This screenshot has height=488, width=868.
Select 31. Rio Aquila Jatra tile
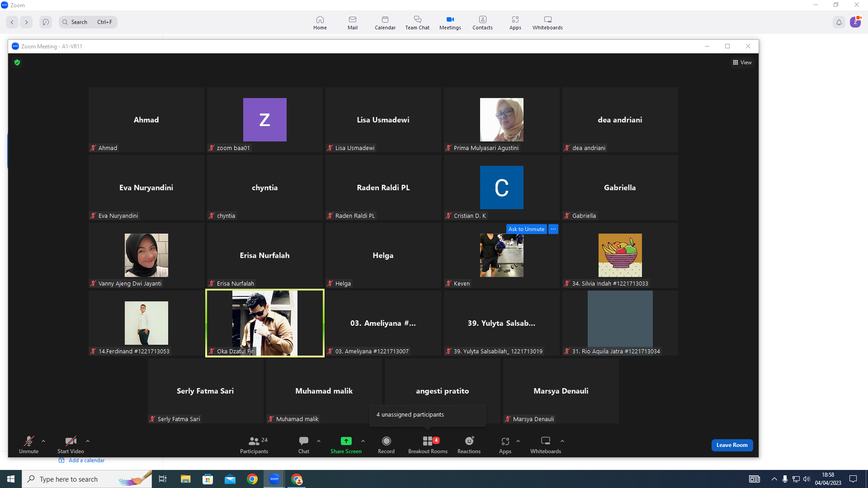pos(620,323)
